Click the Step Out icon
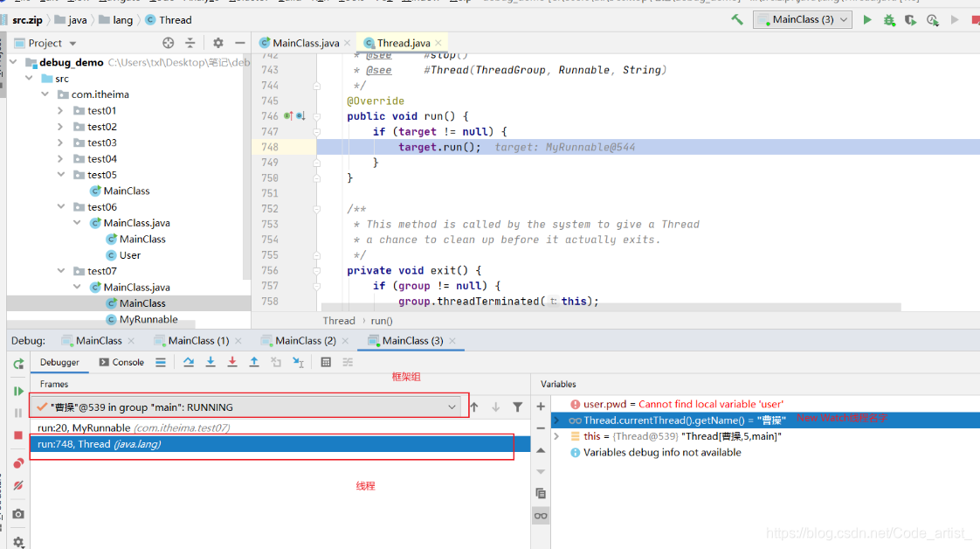Screen dimensions: 980x549 pos(254,362)
